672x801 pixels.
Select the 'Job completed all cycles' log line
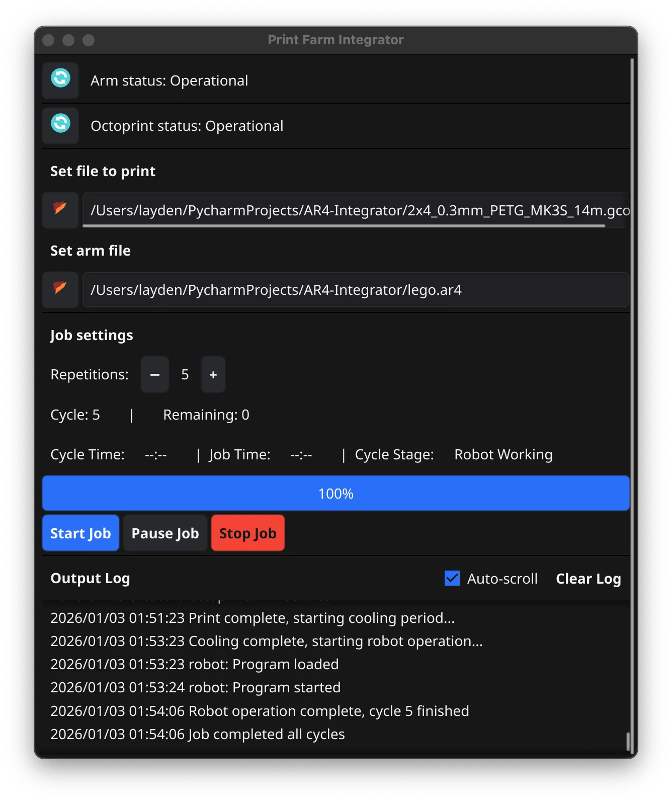pyautogui.click(x=198, y=734)
